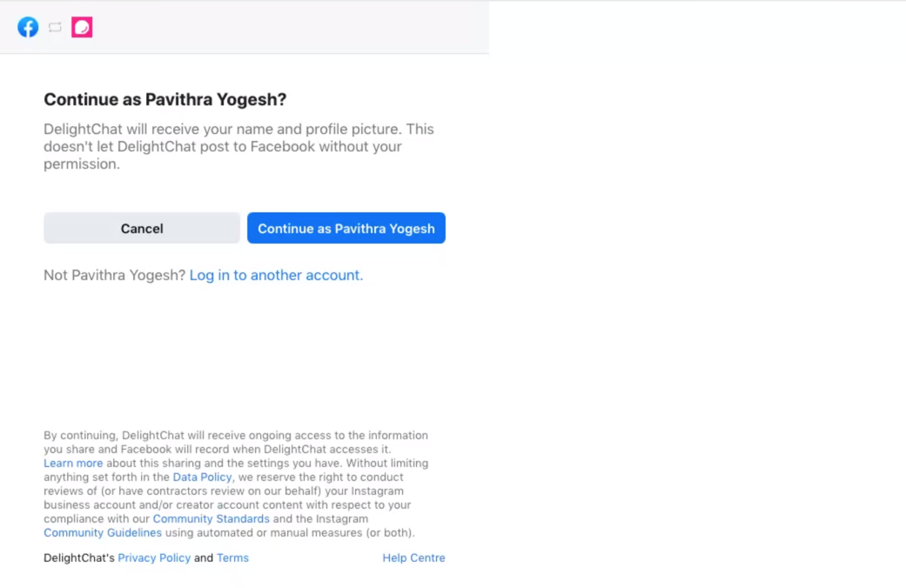Click the 'Continue as Pavithra Yogesh?' heading
906x588 pixels.
(165, 99)
